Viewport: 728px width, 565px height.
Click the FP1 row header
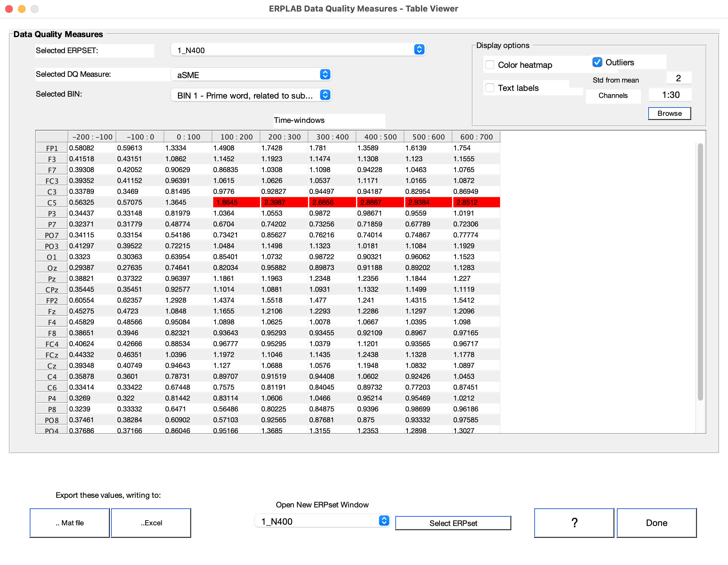click(x=52, y=148)
